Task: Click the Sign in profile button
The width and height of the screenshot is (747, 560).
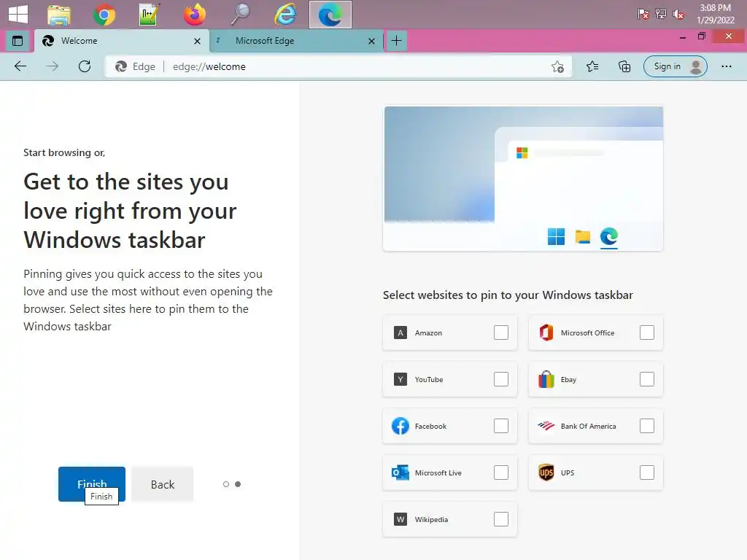Action: point(675,66)
